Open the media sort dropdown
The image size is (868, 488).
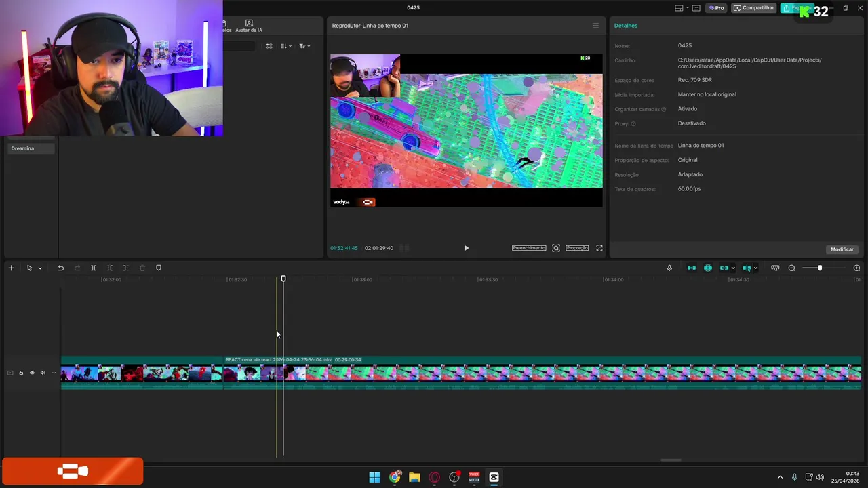pos(286,46)
